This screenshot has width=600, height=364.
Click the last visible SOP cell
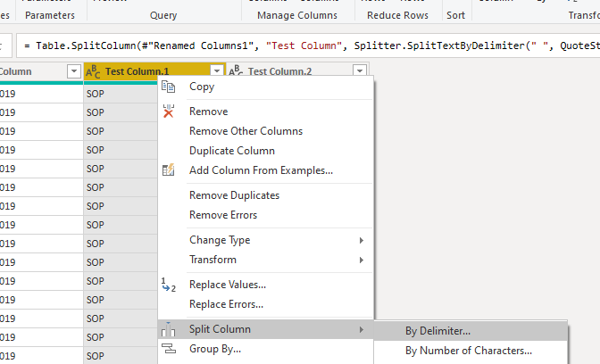click(x=121, y=356)
